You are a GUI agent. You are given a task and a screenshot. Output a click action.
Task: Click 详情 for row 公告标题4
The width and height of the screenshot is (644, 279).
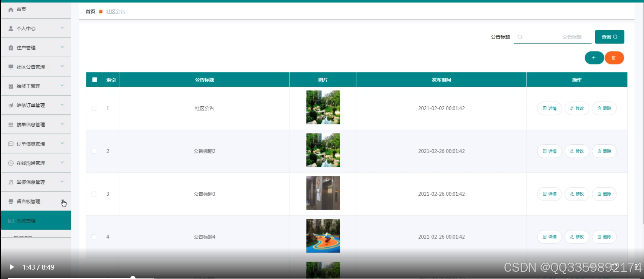coord(549,237)
